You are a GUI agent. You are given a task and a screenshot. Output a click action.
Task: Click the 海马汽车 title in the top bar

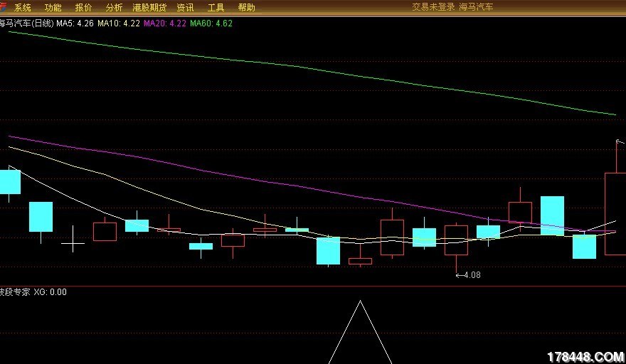pyautogui.click(x=476, y=7)
